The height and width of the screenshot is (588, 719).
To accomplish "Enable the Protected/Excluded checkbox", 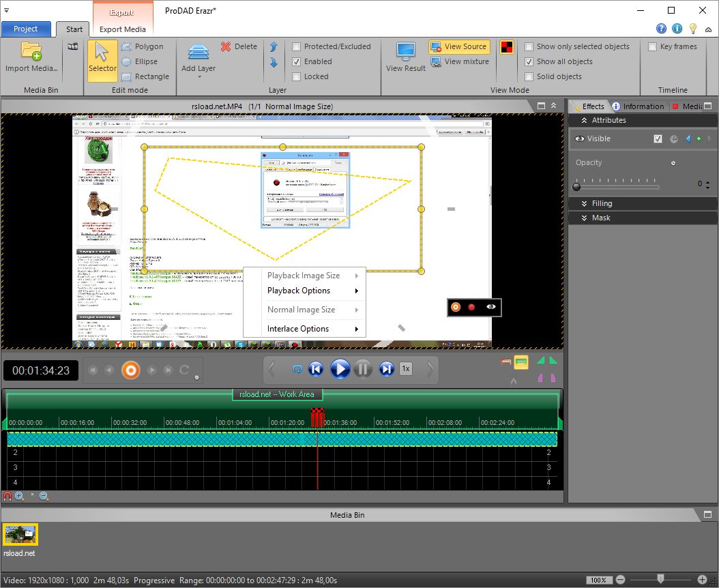I will [x=296, y=46].
